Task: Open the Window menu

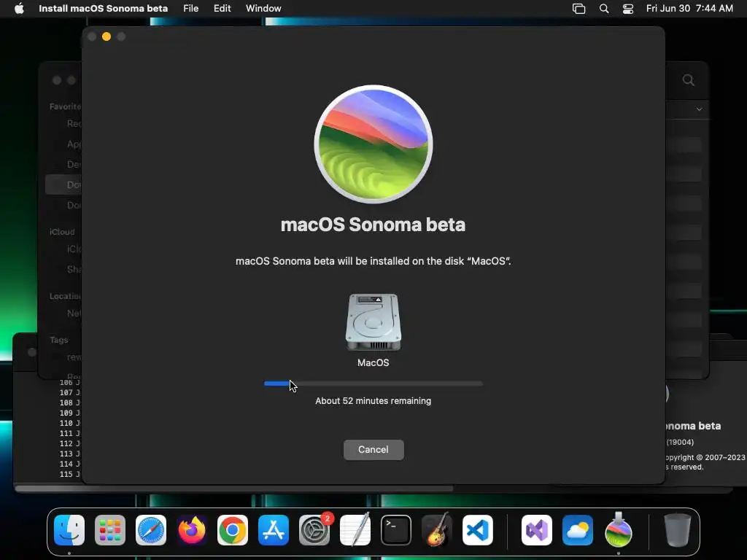Action: 263,8
